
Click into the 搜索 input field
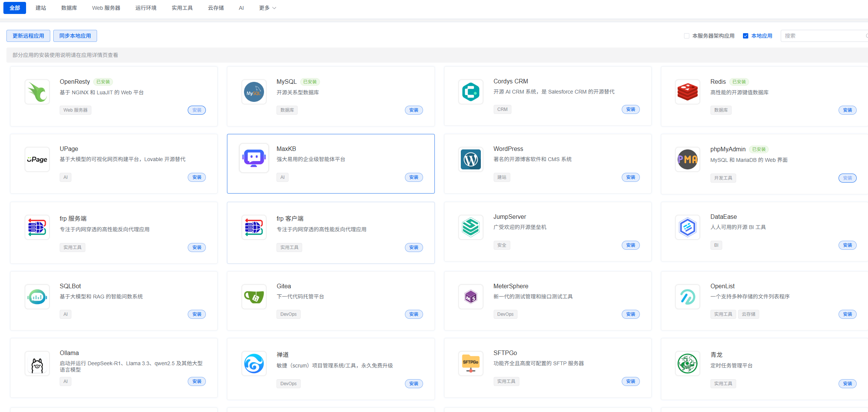823,36
